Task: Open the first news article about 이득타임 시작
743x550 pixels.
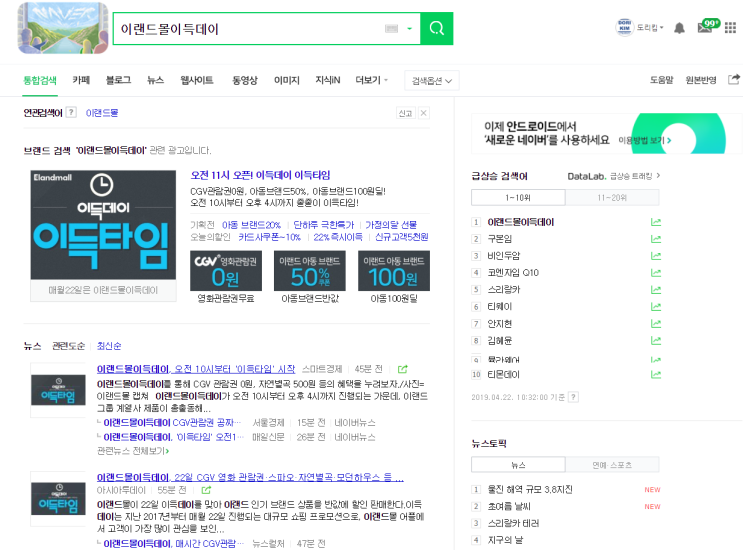Action: (x=196, y=369)
